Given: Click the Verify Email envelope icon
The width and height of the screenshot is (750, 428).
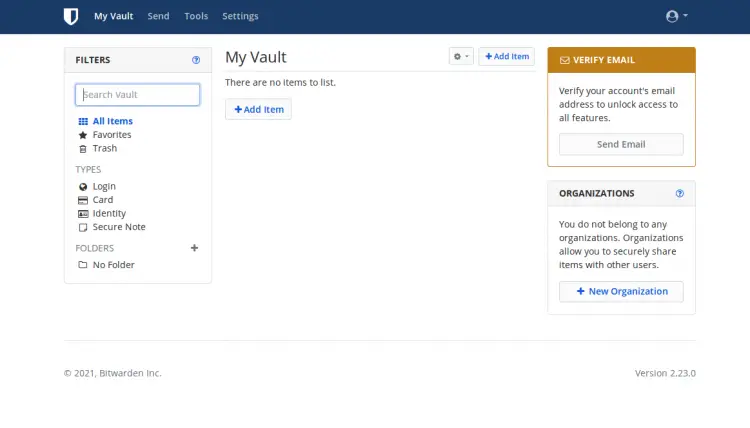Looking at the screenshot, I should (564, 60).
